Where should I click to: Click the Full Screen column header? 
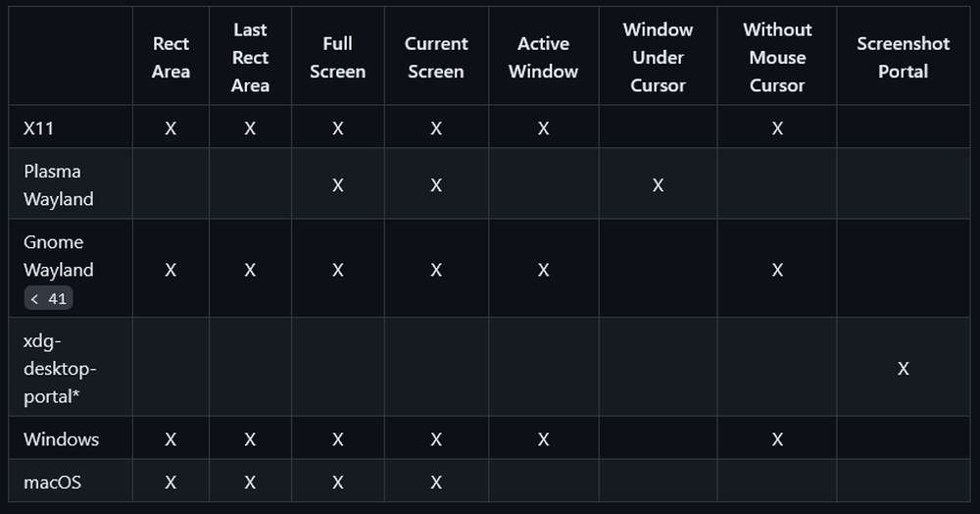pos(337,57)
